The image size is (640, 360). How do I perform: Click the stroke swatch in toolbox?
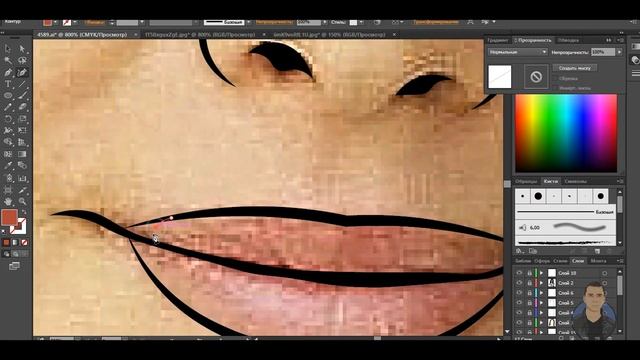point(19,226)
